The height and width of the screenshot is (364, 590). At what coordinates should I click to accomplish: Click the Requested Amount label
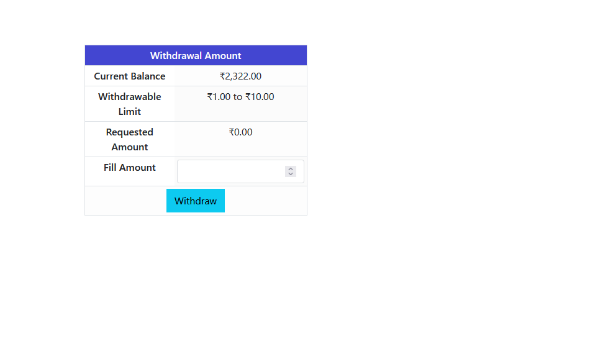(x=129, y=139)
